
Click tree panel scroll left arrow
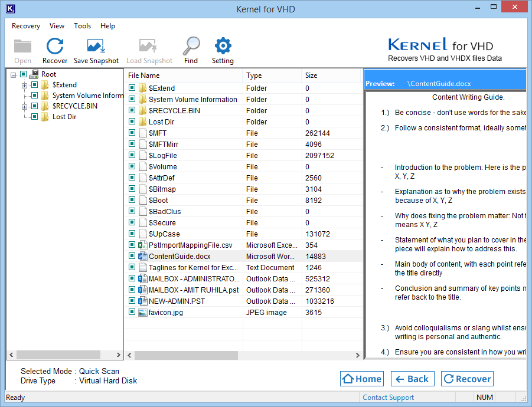tap(11, 355)
